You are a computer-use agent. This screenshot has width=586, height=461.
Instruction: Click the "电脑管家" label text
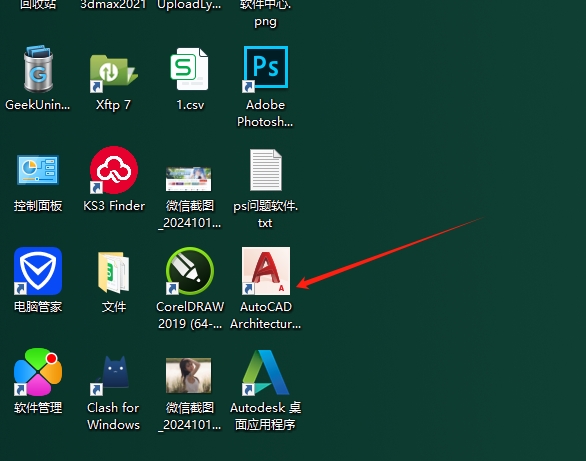(38, 307)
